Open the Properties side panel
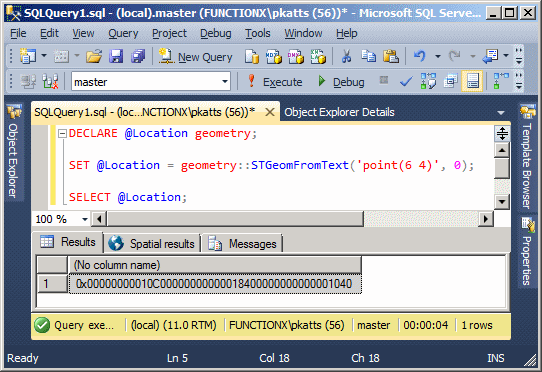The height and width of the screenshot is (372, 542). pyautogui.click(x=527, y=251)
